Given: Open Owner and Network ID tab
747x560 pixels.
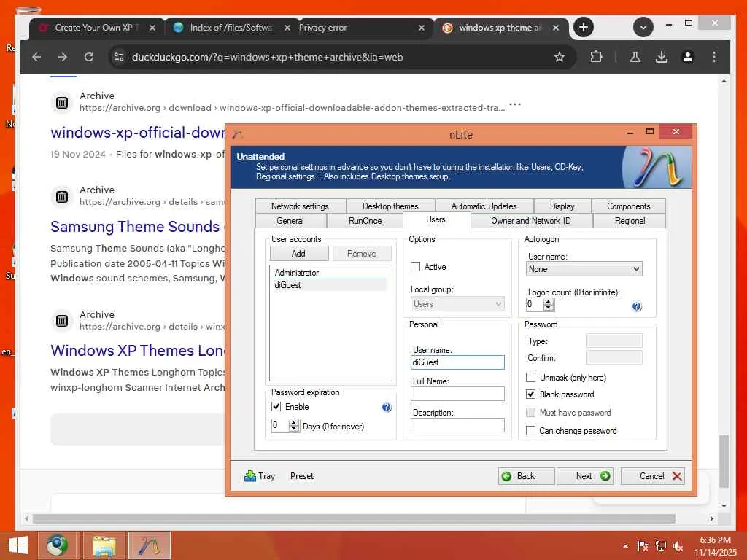Looking at the screenshot, I should 531,221.
